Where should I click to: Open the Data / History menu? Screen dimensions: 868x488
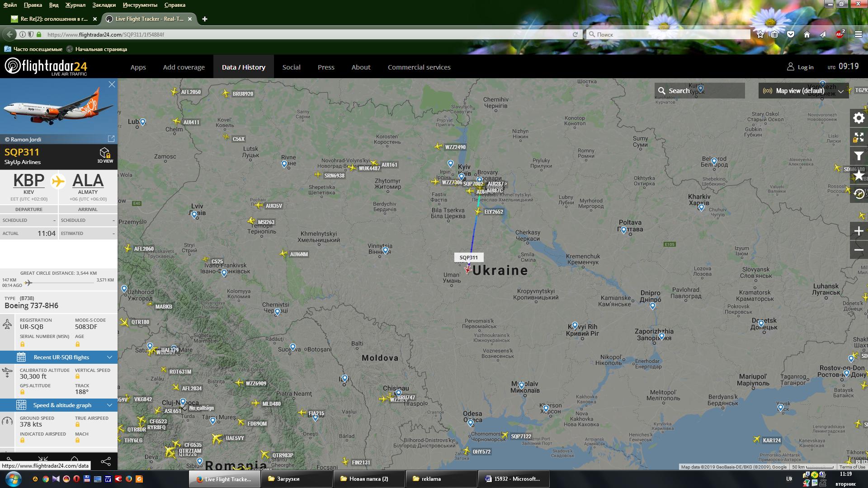click(243, 67)
